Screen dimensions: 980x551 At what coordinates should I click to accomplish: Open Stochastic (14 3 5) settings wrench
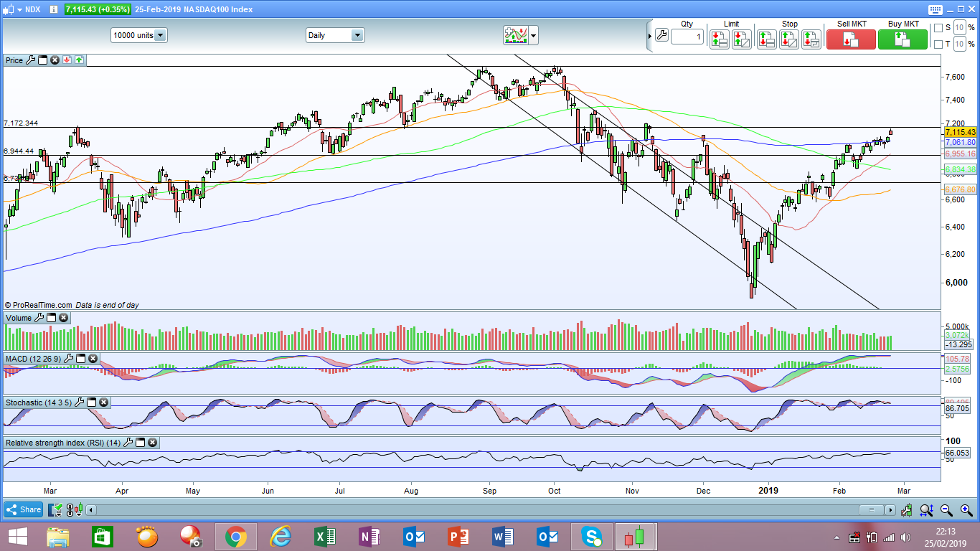[x=80, y=402]
